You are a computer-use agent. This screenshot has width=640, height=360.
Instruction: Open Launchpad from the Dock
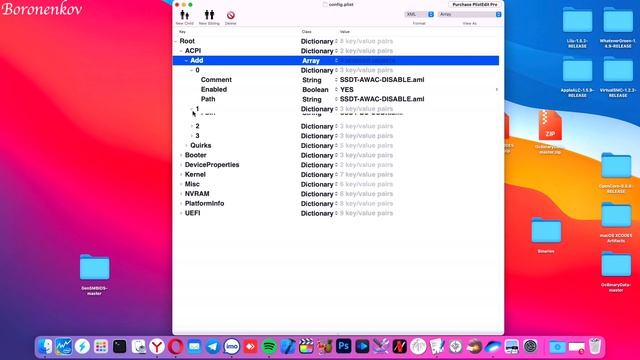(101, 347)
